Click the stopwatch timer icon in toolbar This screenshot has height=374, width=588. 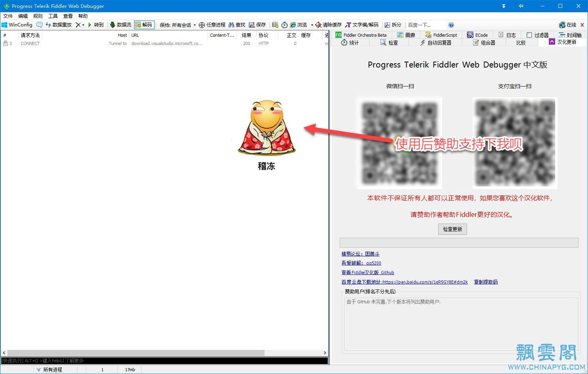[285, 24]
